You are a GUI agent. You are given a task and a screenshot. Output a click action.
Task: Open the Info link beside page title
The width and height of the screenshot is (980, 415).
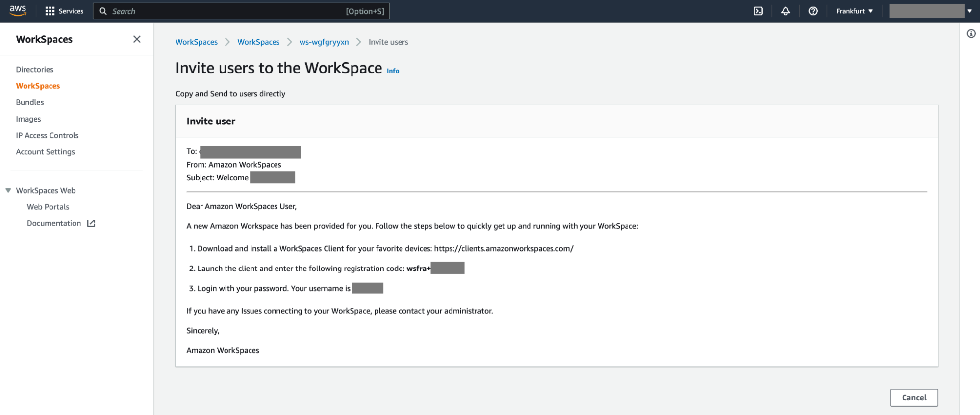pos(393,71)
